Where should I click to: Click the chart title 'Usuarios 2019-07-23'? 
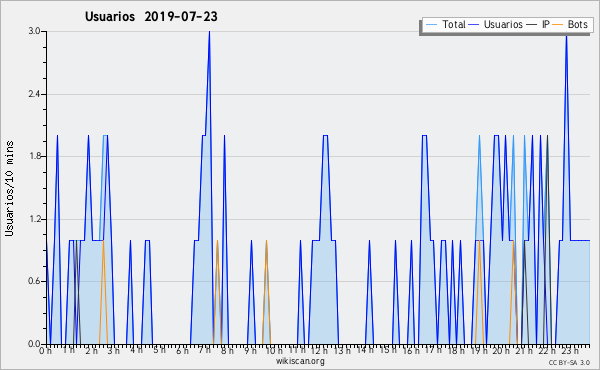(x=151, y=16)
